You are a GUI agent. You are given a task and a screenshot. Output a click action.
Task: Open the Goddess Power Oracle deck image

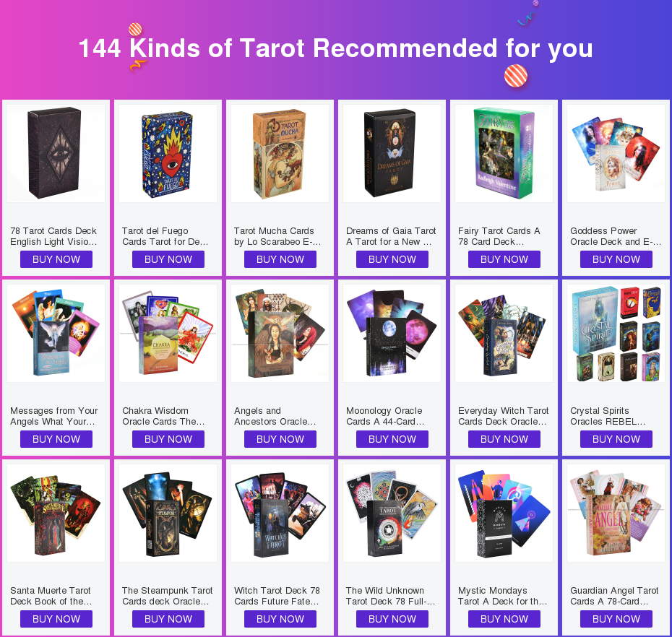616,153
